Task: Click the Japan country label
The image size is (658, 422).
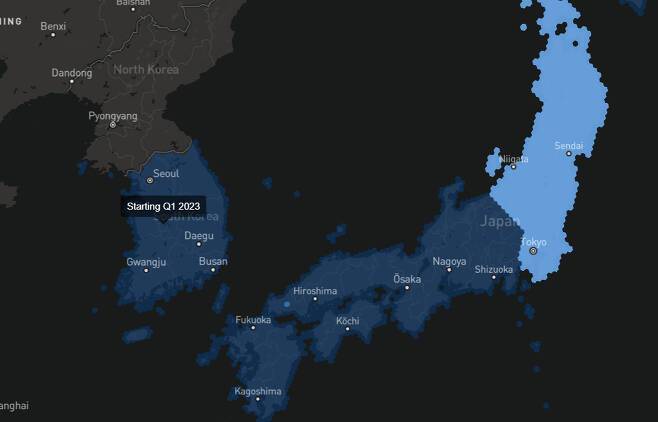Action: (500, 221)
